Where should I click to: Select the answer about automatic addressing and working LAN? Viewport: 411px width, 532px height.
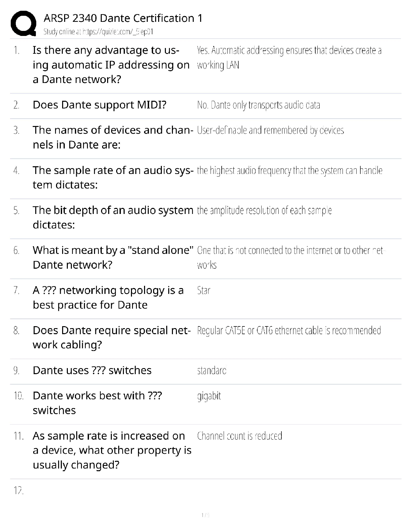(x=289, y=57)
